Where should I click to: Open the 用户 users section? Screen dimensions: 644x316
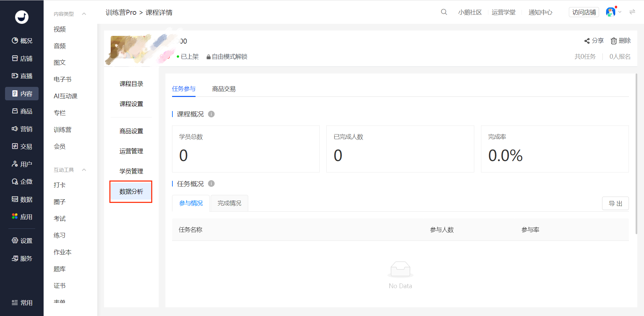coord(22,164)
